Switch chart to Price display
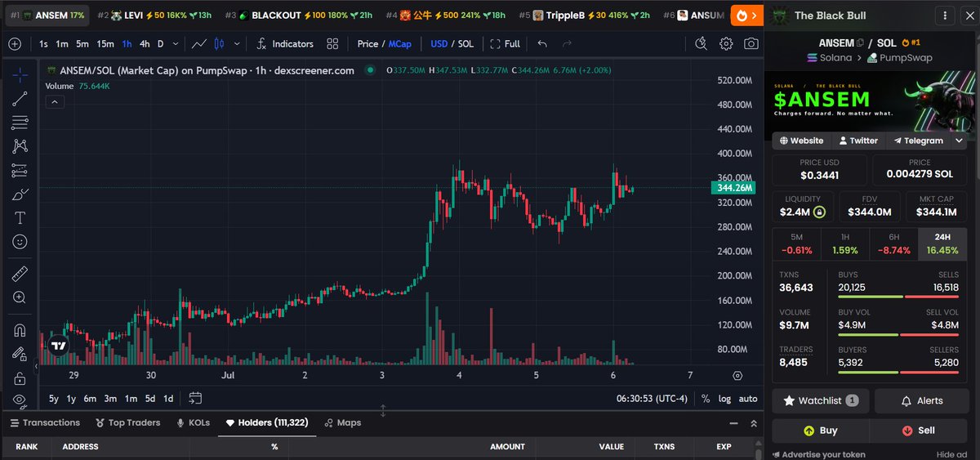This screenshot has height=460, width=980. tap(367, 44)
